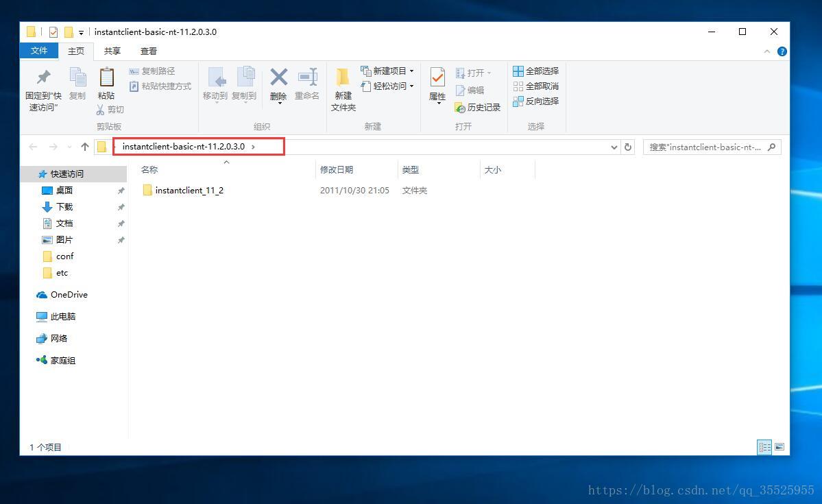Click the 编辑 ribbon button

click(x=470, y=91)
